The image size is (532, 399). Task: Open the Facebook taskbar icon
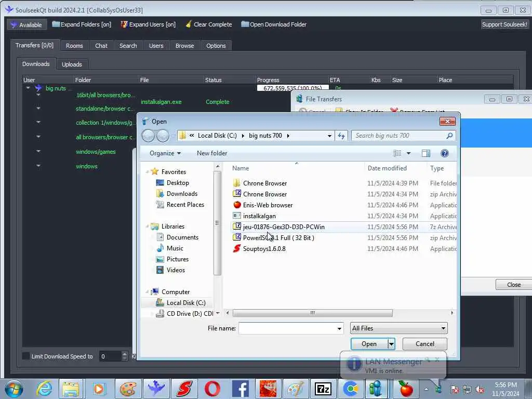(241, 389)
